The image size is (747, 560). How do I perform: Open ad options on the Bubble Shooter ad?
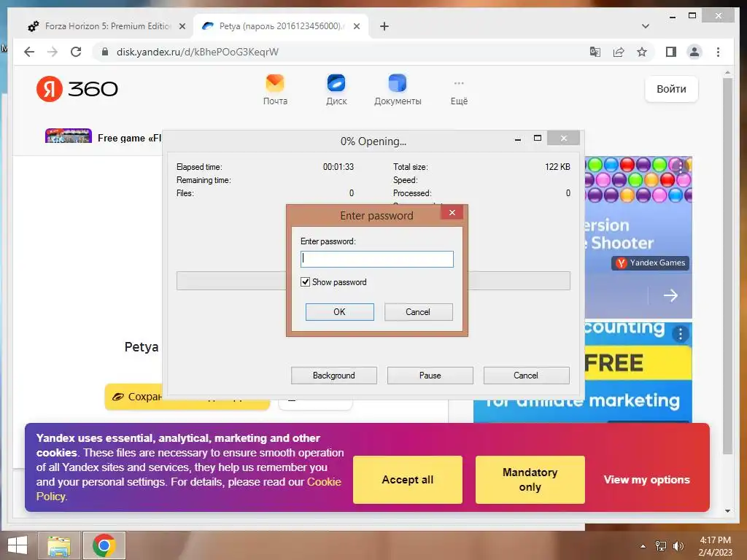tap(681, 167)
